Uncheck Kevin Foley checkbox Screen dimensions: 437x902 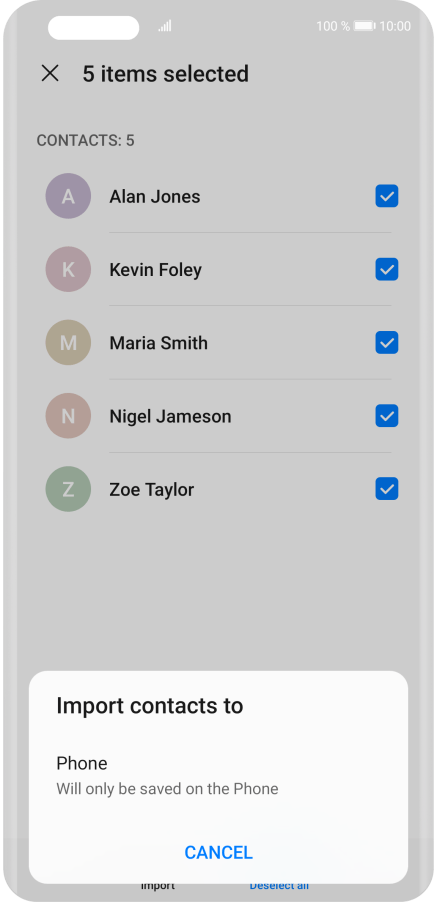[x=387, y=269]
